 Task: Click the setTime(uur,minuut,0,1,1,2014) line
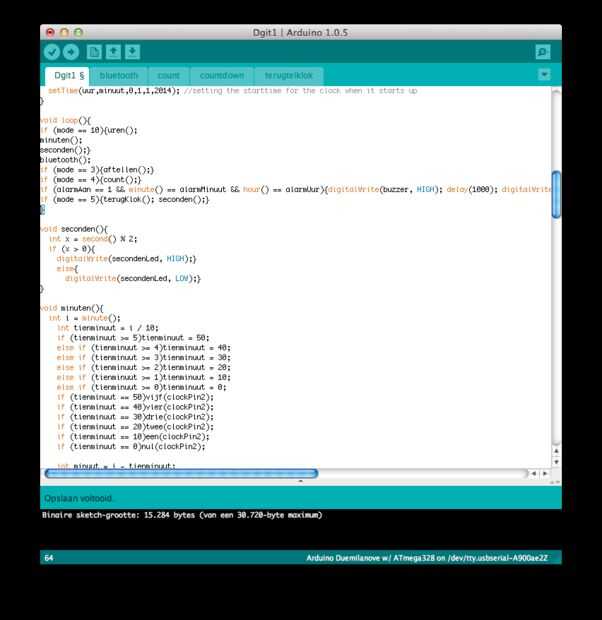pyautogui.click(x=233, y=91)
